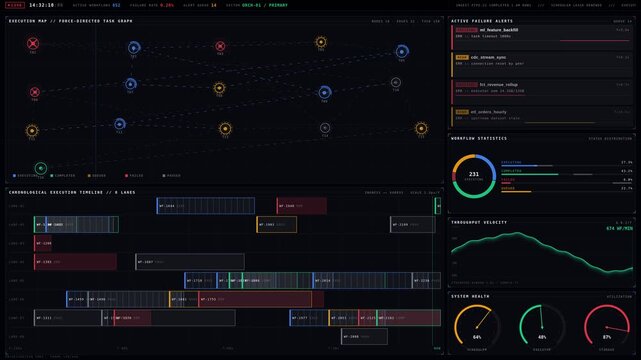Select the green completed node T16
Image resolution: width=641 pixels, height=360 pixels.
[40, 168]
